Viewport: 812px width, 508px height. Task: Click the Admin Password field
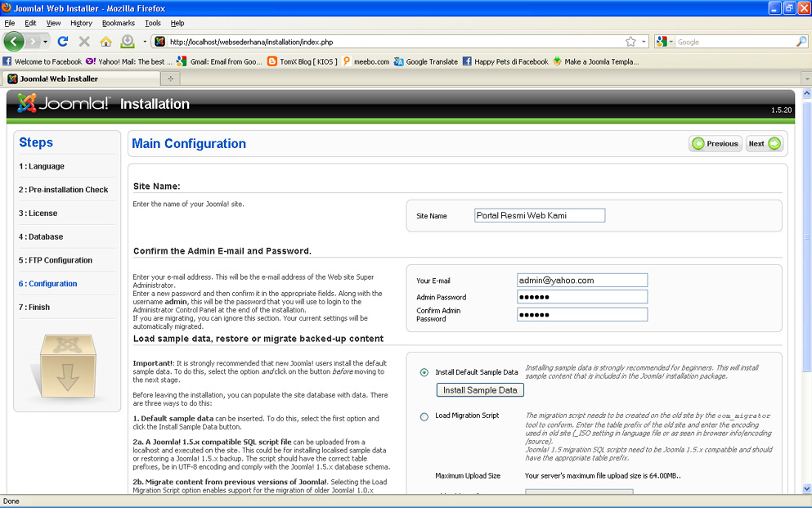click(x=582, y=297)
